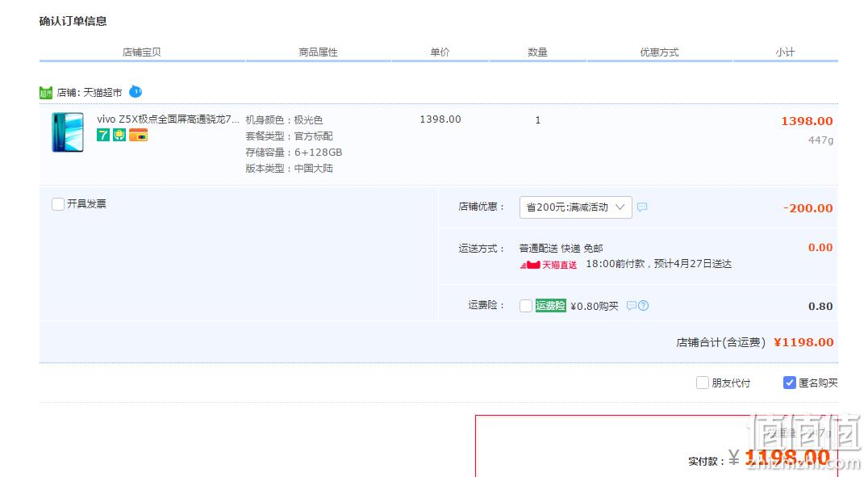The image size is (868, 477).
Task: Uncheck the 匿名购买 anonymous purchase checkbox
Action: tap(790, 383)
